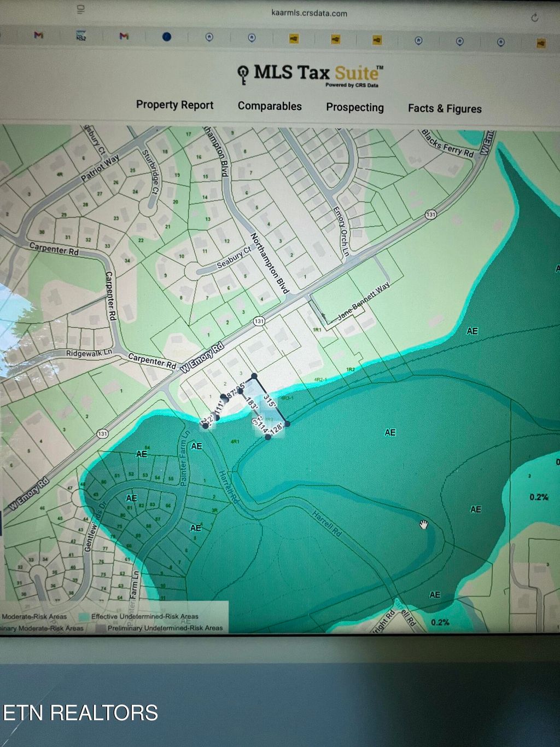Select the dark blue circle tab icon

click(167, 37)
